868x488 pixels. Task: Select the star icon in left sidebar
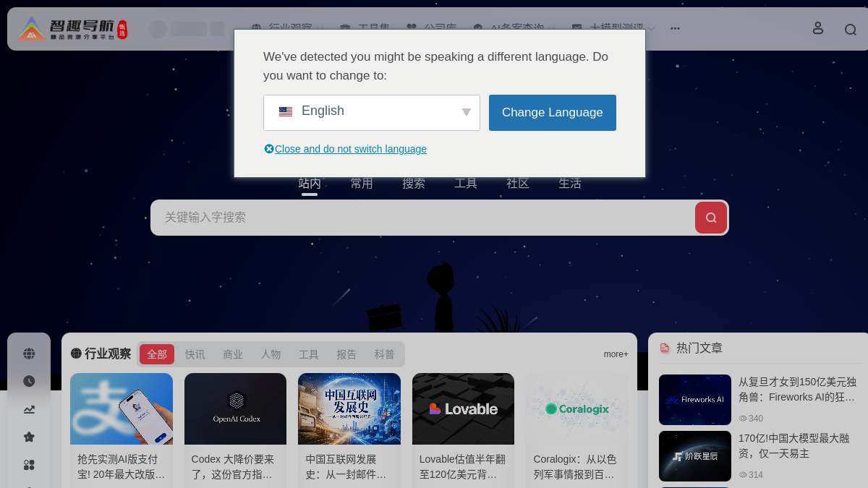click(x=29, y=437)
